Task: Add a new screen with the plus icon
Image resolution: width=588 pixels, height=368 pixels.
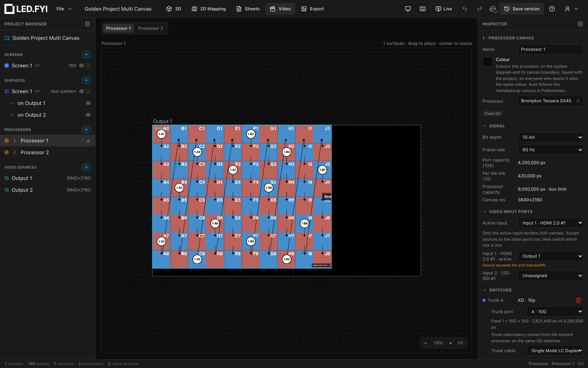Action: pyautogui.click(x=86, y=54)
